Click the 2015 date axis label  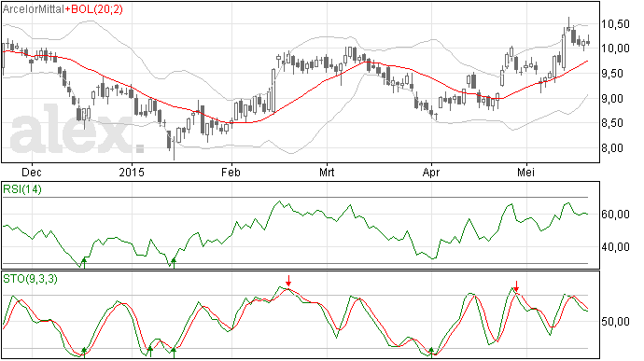click(132, 172)
